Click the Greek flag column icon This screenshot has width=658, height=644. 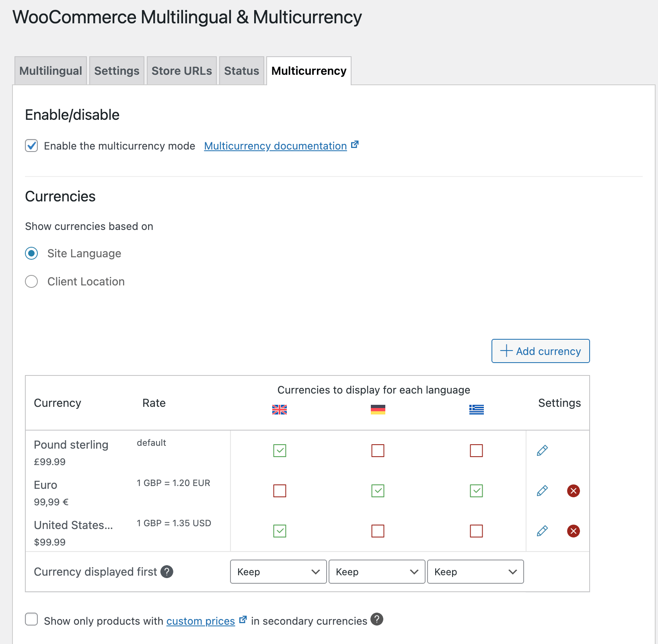pos(476,410)
